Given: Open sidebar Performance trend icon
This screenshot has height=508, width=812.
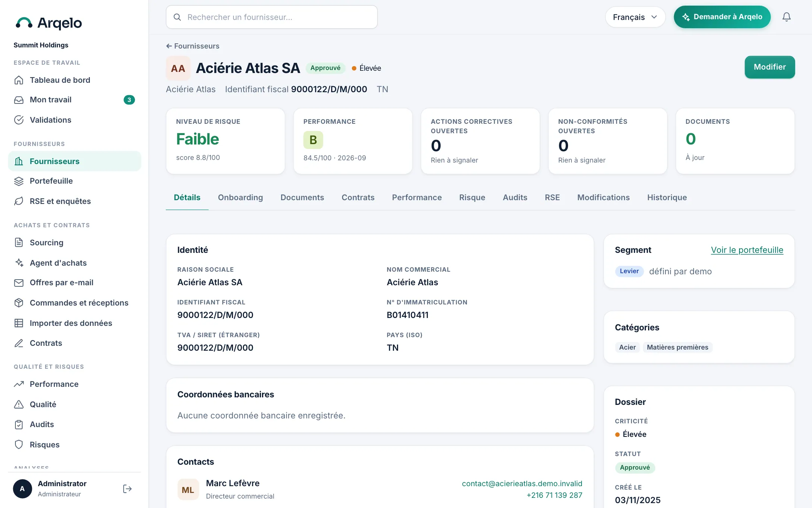Looking at the screenshot, I should (19, 384).
